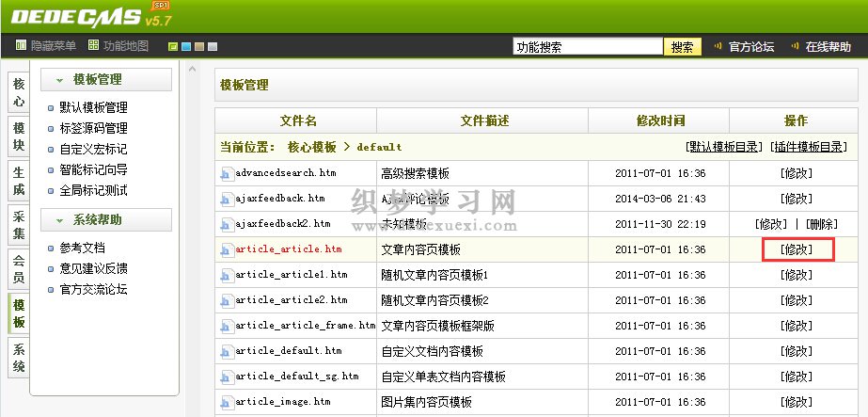Click file icon next to advancedsearch.htm
Screen dimensions: 868x417
[x=226, y=174]
